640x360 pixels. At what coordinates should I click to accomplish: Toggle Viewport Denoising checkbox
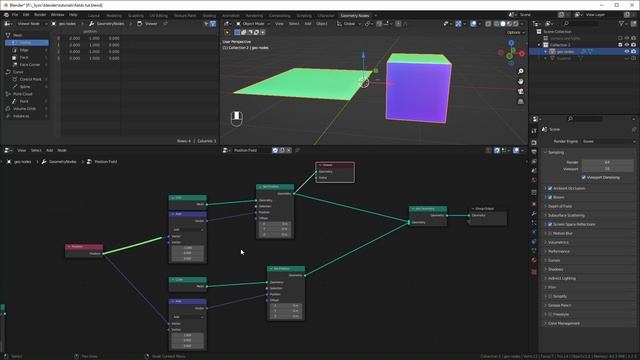click(584, 178)
